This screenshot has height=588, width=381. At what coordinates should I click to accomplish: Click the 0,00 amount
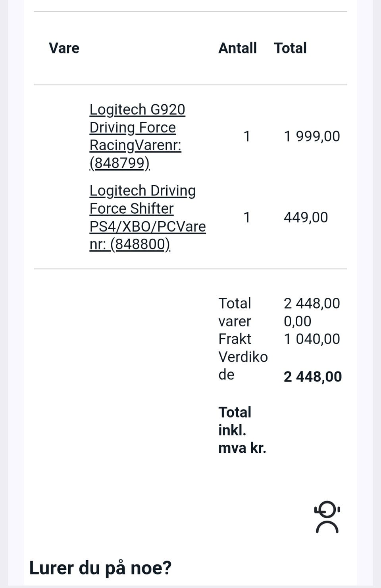click(297, 321)
